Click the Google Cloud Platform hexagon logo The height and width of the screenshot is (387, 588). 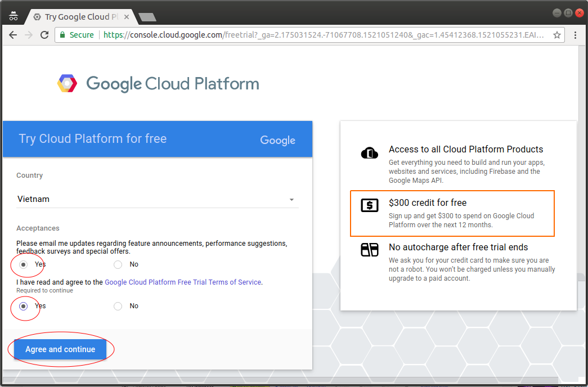coord(67,83)
